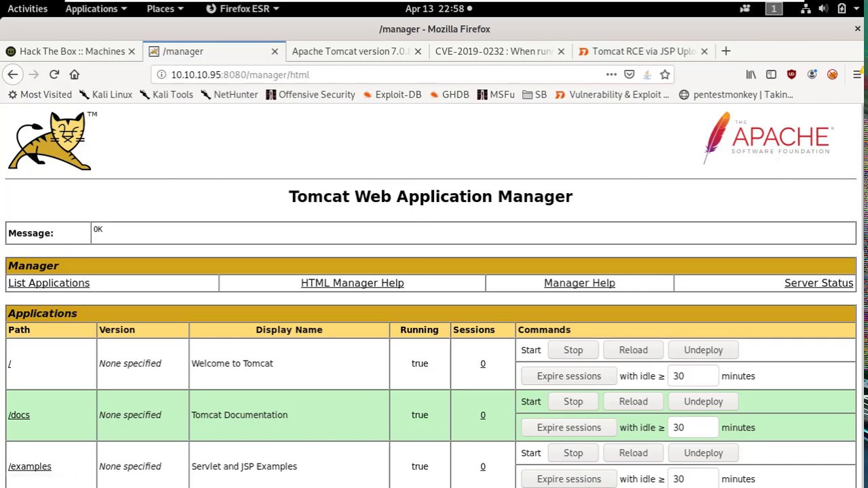Go back to the previous page
The width and height of the screenshot is (868, 488).
13,75
